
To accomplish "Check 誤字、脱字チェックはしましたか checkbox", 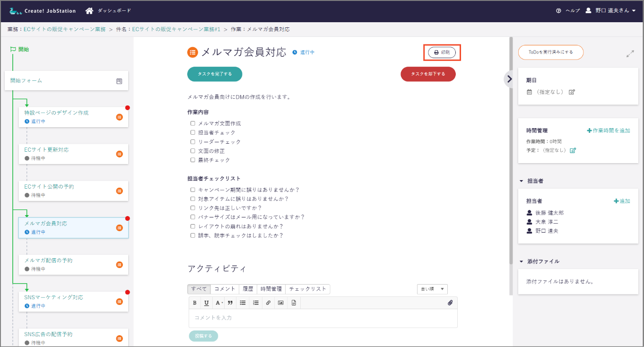I will [193, 235].
